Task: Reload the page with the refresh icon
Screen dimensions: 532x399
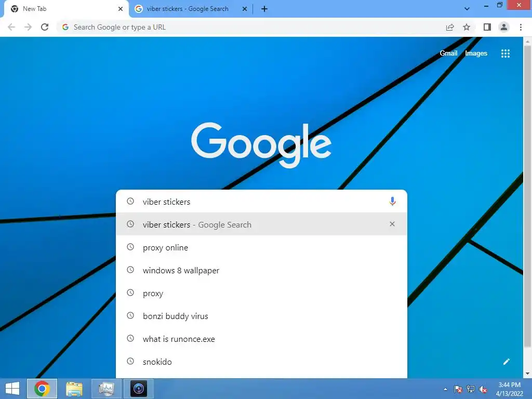Action: (45, 27)
